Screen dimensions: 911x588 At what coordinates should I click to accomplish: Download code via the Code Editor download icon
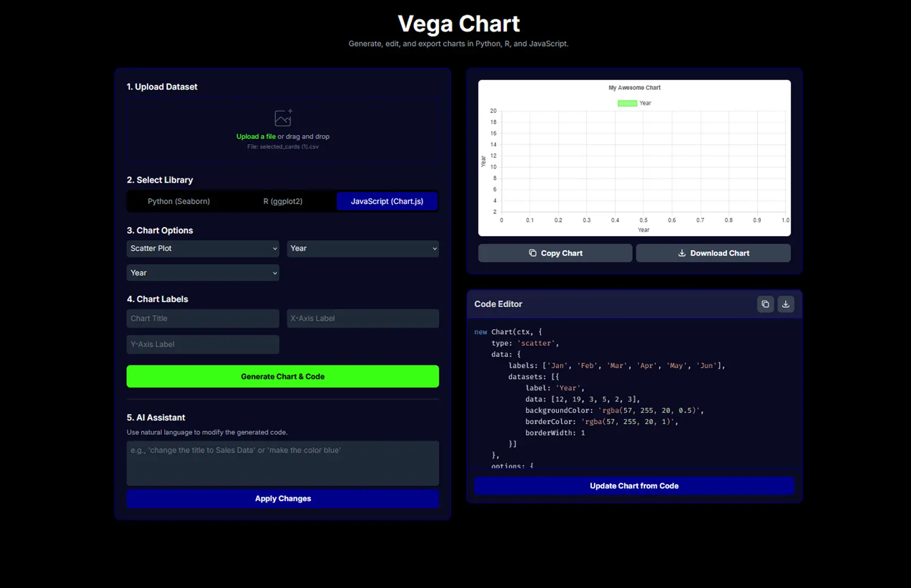(786, 304)
